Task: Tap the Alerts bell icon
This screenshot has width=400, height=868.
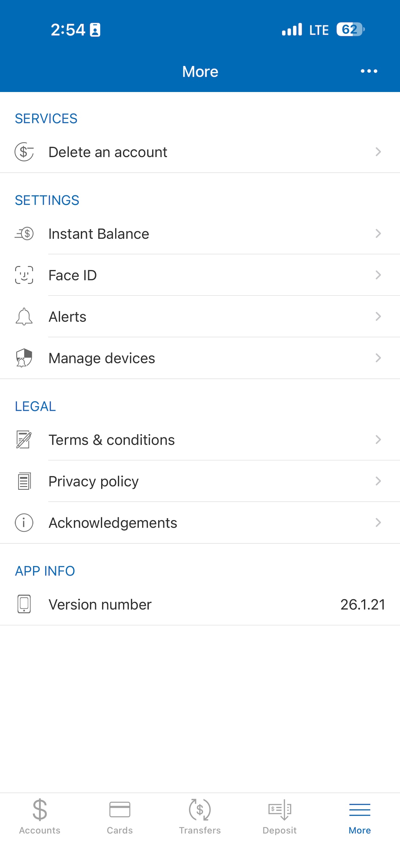Action: [x=24, y=316]
